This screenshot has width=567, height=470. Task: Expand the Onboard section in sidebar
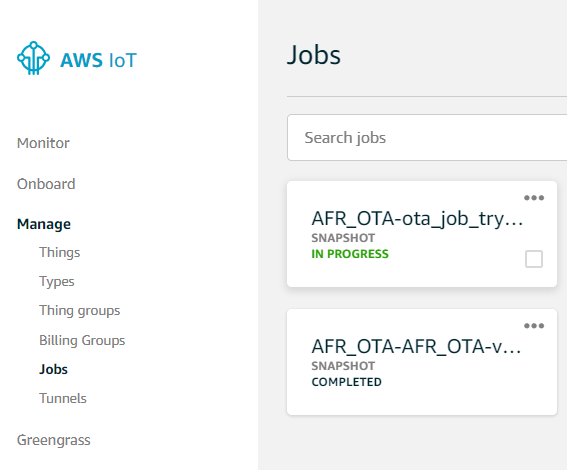[46, 184]
